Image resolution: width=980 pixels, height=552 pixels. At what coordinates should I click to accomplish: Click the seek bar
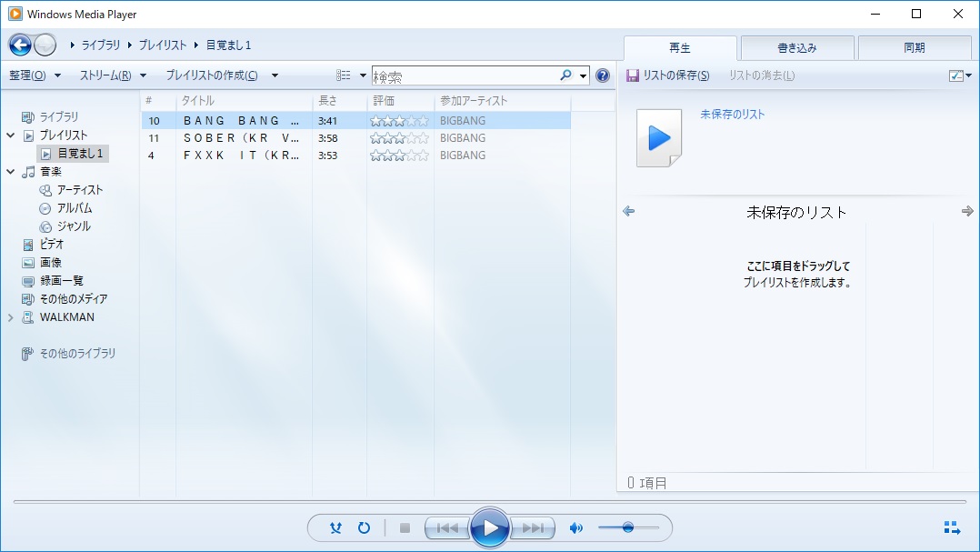click(x=490, y=501)
